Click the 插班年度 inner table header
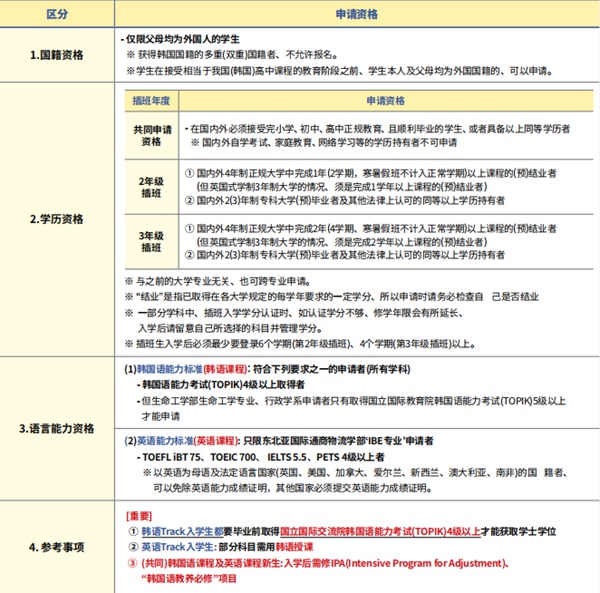Screen dimensions: 600x593 tap(152, 101)
